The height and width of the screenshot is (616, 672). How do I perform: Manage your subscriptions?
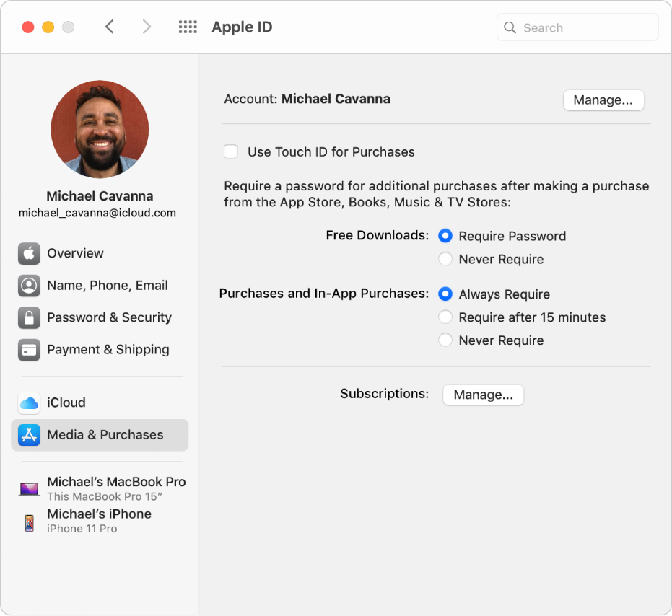483,395
